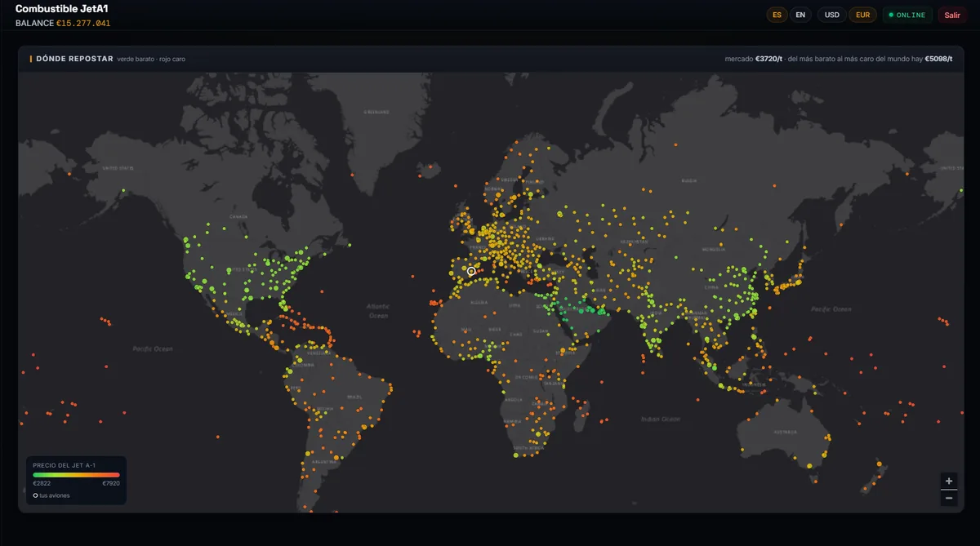Click the market price '€3720/t'

pos(768,59)
